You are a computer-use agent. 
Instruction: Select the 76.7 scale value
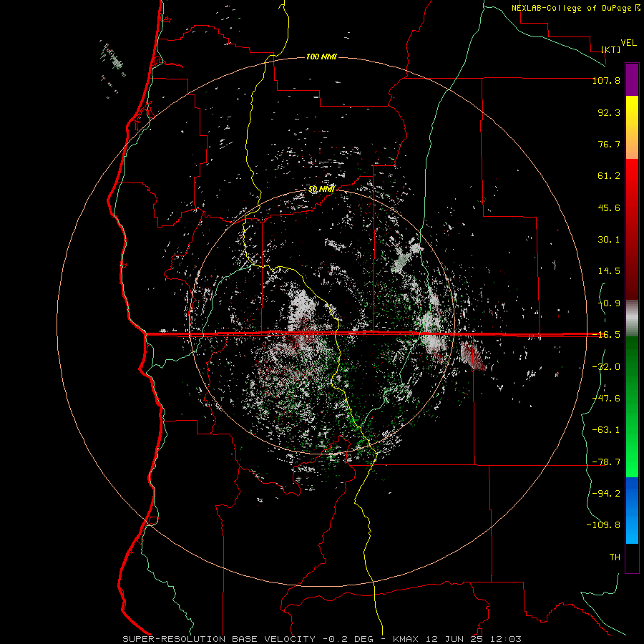609,144
